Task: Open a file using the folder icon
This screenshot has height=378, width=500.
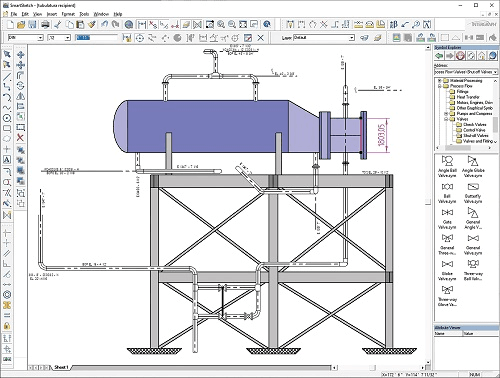Action: click(x=21, y=24)
